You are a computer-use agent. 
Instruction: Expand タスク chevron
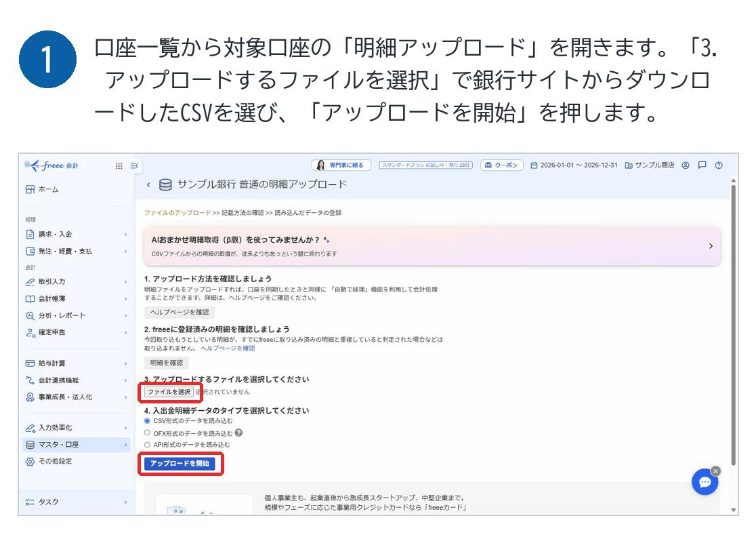(126, 502)
